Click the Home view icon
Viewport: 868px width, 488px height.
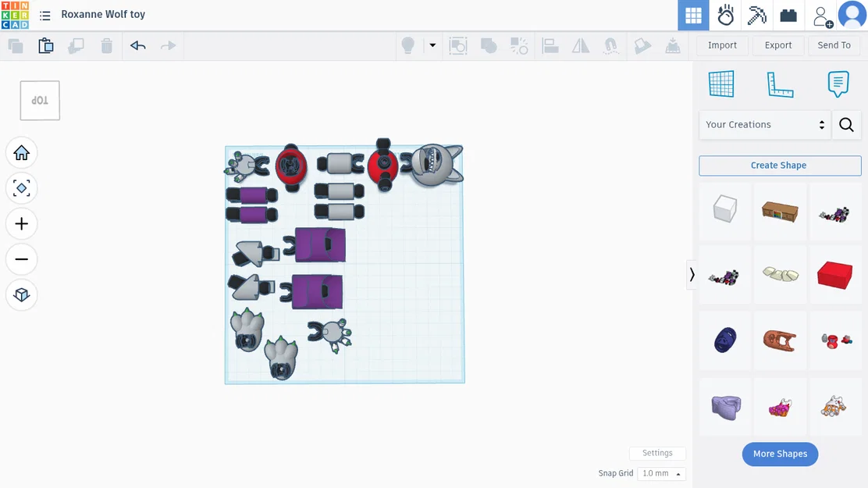coord(22,153)
